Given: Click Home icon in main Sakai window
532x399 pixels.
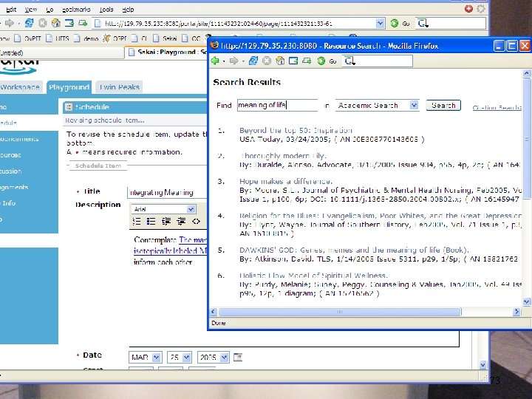Looking at the screenshot, I should (x=56, y=23).
